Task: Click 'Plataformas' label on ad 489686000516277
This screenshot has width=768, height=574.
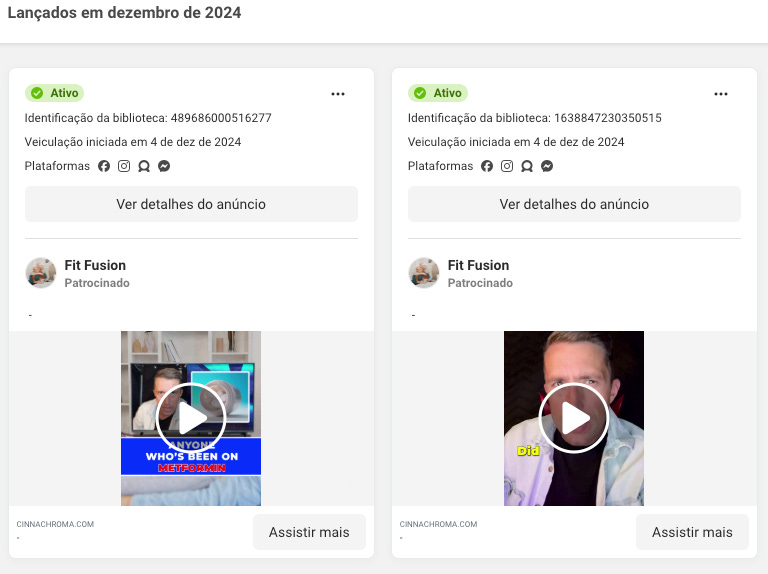Action: [x=57, y=166]
